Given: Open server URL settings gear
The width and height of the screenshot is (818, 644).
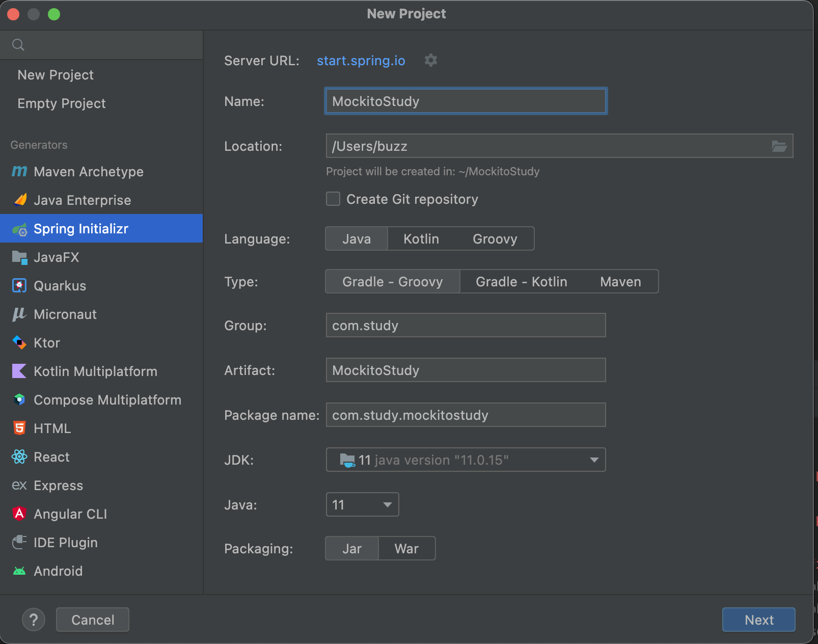Looking at the screenshot, I should click(x=431, y=60).
